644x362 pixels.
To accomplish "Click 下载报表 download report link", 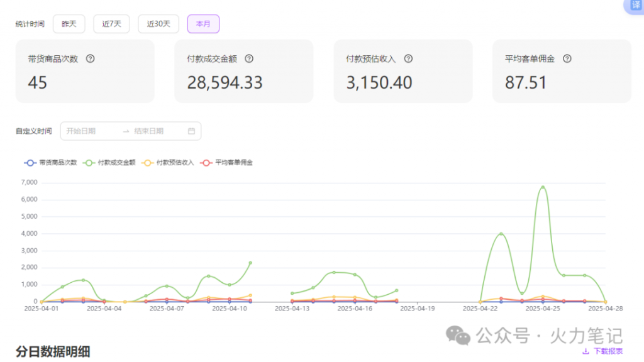I will pyautogui.click(x=608, y=351).
